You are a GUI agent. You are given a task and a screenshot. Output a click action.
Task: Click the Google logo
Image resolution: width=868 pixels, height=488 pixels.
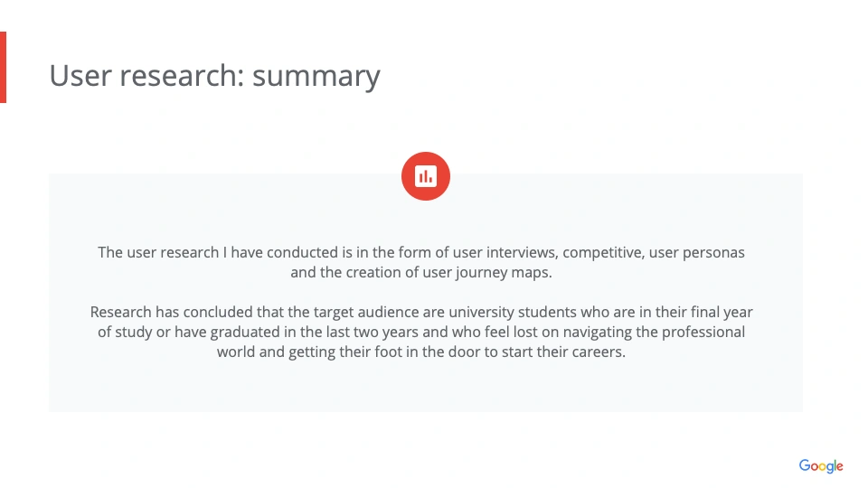pyautogui.click(x=820, y=466)
